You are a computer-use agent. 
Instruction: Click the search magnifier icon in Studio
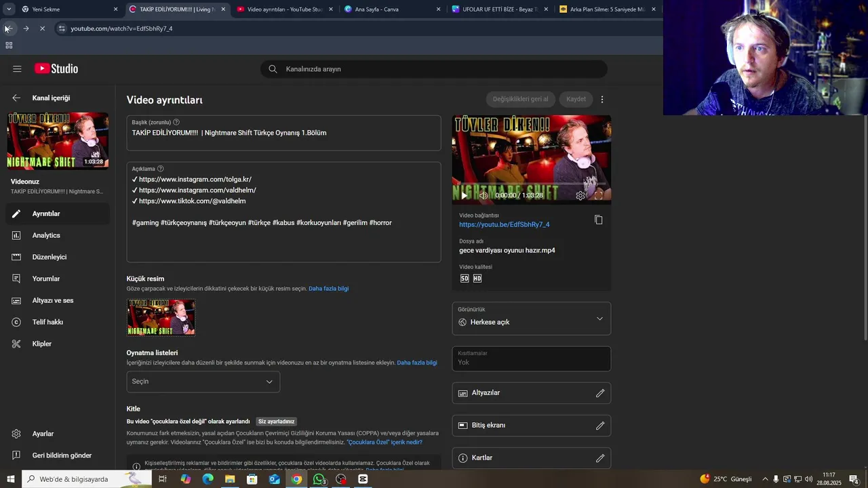point(273,68)
